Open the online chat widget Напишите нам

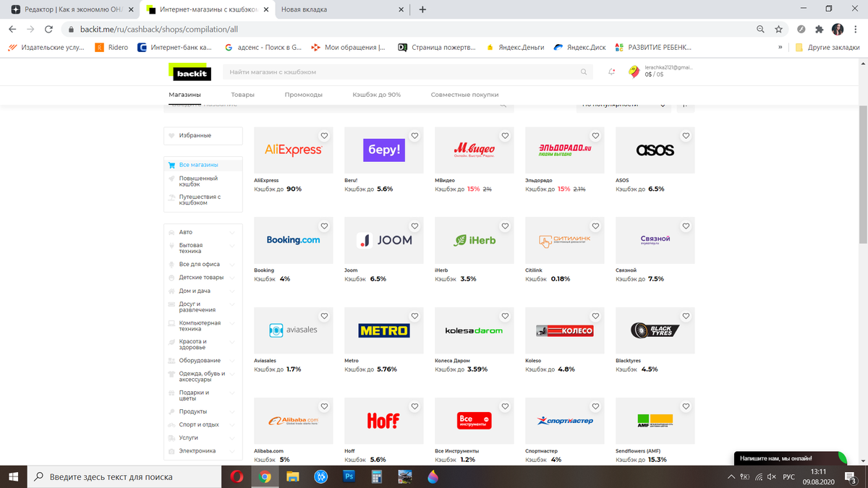click(790, 458)
